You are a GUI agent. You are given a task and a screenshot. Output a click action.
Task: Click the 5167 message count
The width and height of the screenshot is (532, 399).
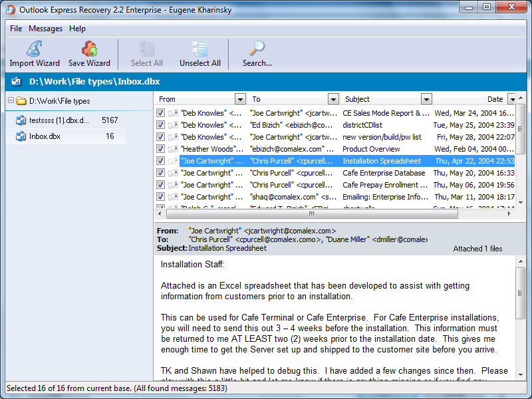110,120
